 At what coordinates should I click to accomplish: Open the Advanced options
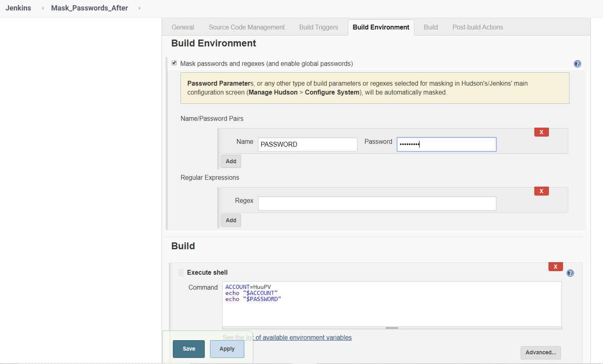(x=540, y=352)
